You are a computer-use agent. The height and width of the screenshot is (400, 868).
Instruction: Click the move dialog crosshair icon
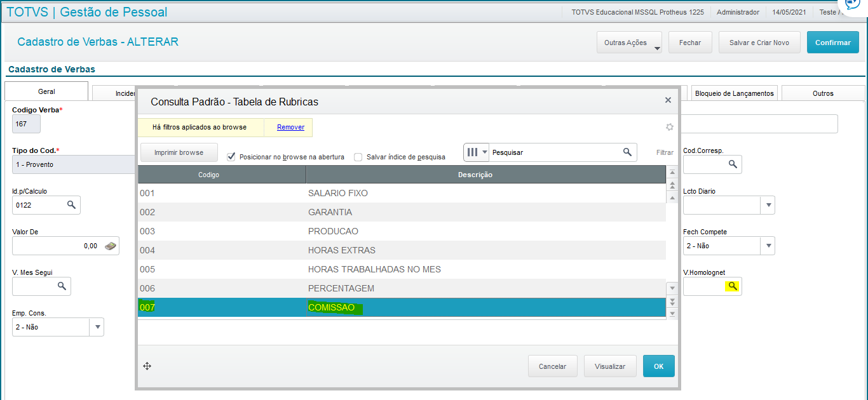coord(147,366)
